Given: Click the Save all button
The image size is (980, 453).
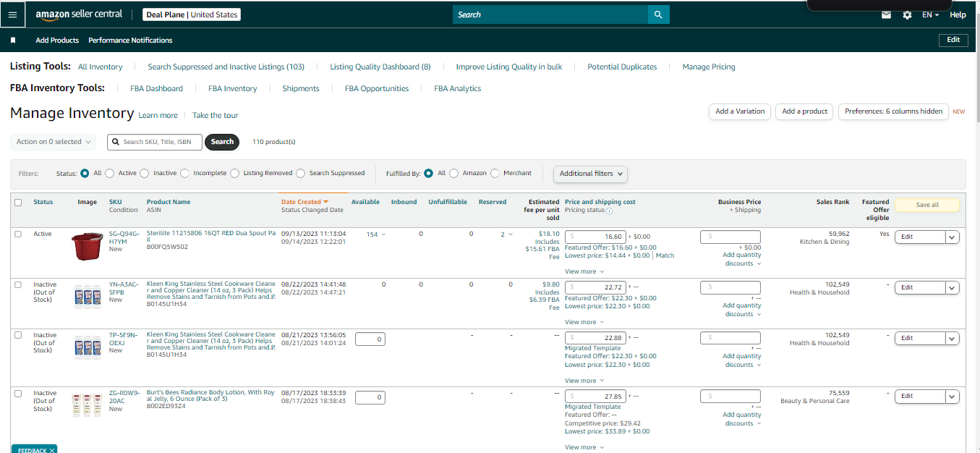Looking at the screenshot, I should 927,205.
